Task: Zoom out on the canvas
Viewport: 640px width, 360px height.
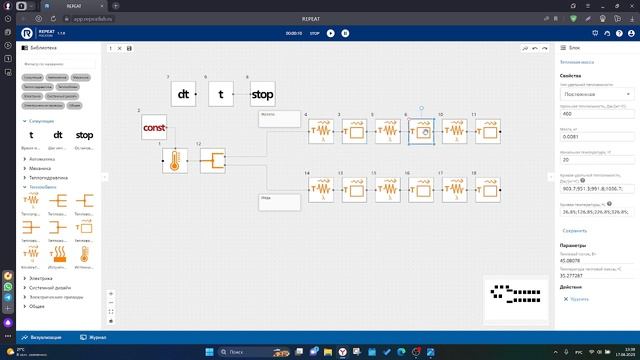Action: (111, 303)
